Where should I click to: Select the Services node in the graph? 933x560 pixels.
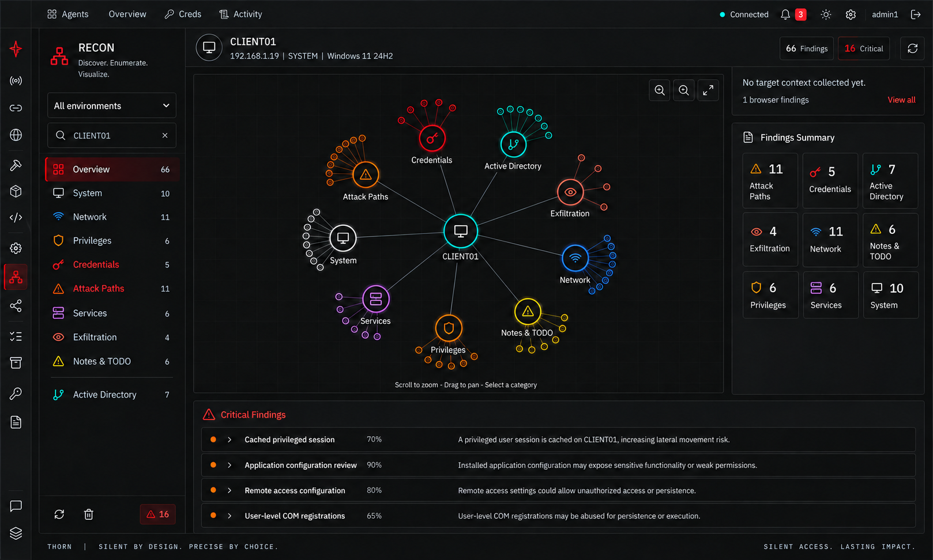[376, 299]
